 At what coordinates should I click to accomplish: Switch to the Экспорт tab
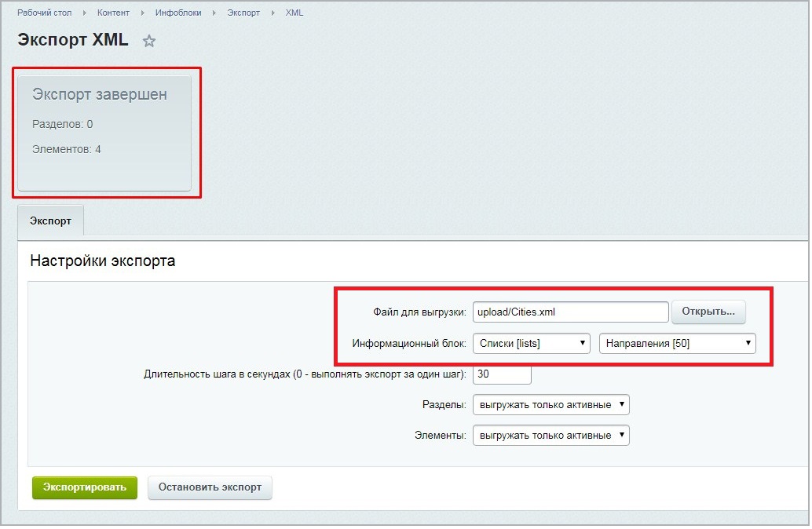[50, 221]
